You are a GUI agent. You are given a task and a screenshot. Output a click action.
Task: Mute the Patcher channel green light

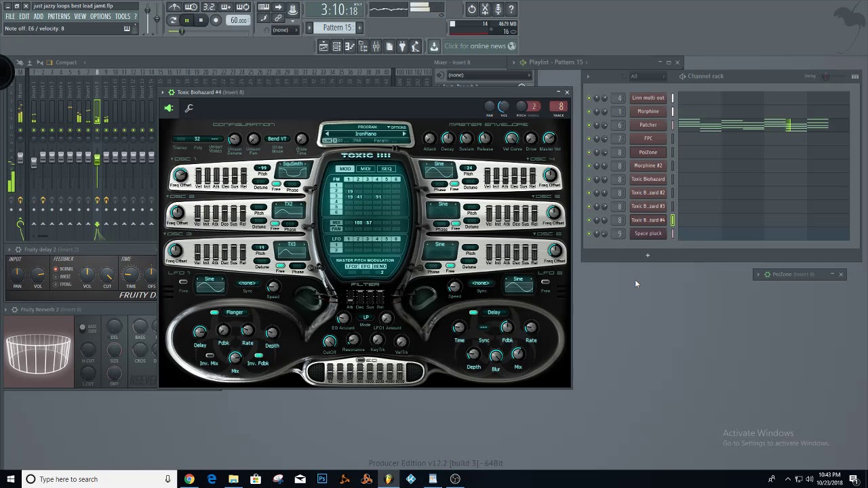coord(589,125)
